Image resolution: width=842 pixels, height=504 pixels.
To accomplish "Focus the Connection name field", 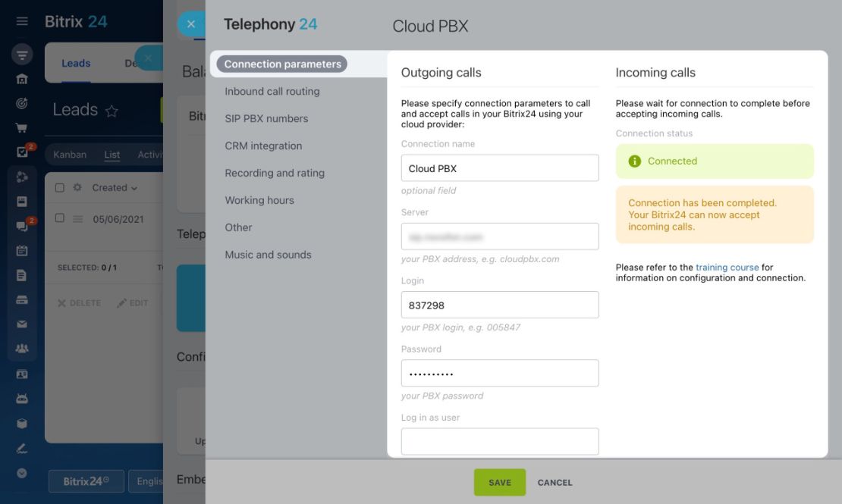I will (x=500, y=168).
